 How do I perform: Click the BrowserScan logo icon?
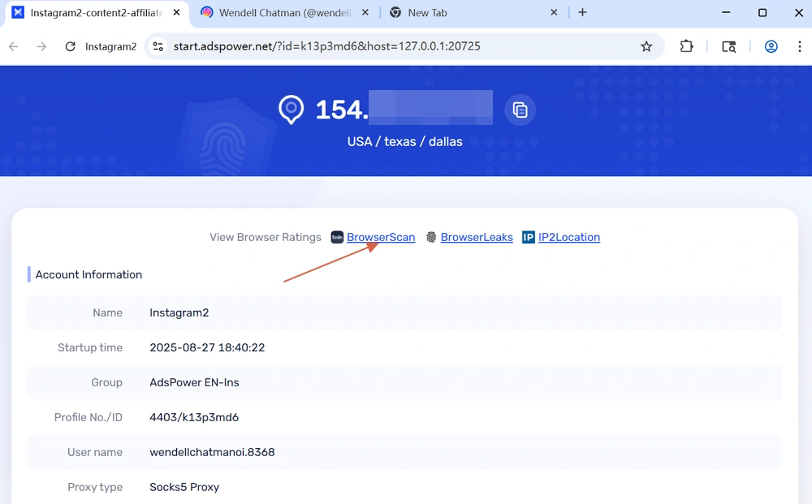337,237
